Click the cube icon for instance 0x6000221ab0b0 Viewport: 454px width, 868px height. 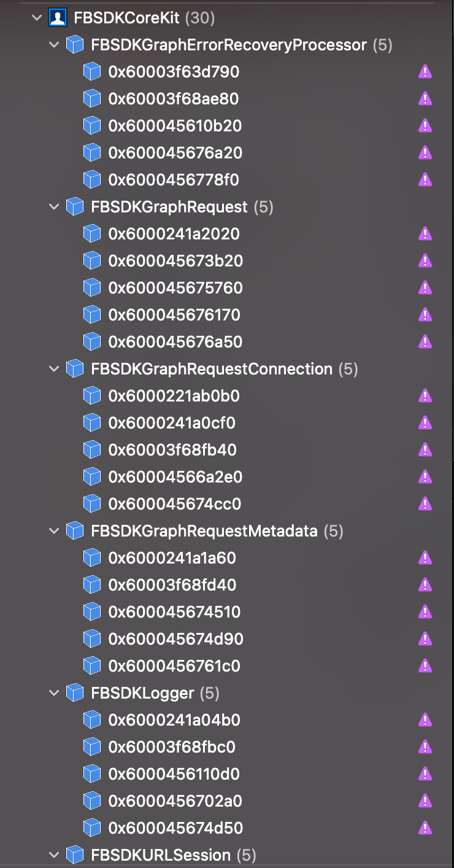(x=92, y=395)
